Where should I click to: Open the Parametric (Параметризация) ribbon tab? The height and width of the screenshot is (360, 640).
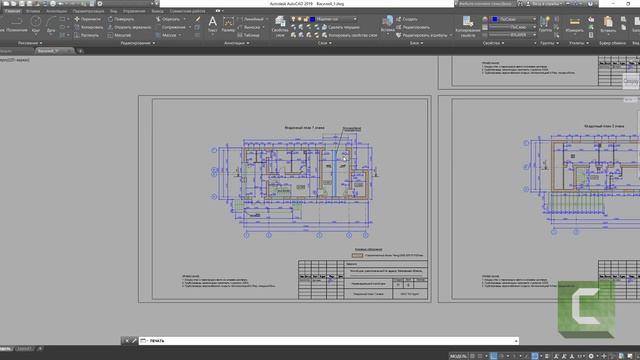pos(88,11)
